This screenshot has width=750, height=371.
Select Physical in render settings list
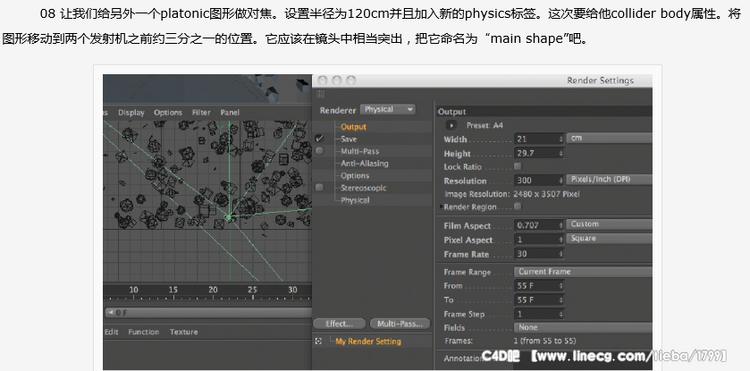355,200
